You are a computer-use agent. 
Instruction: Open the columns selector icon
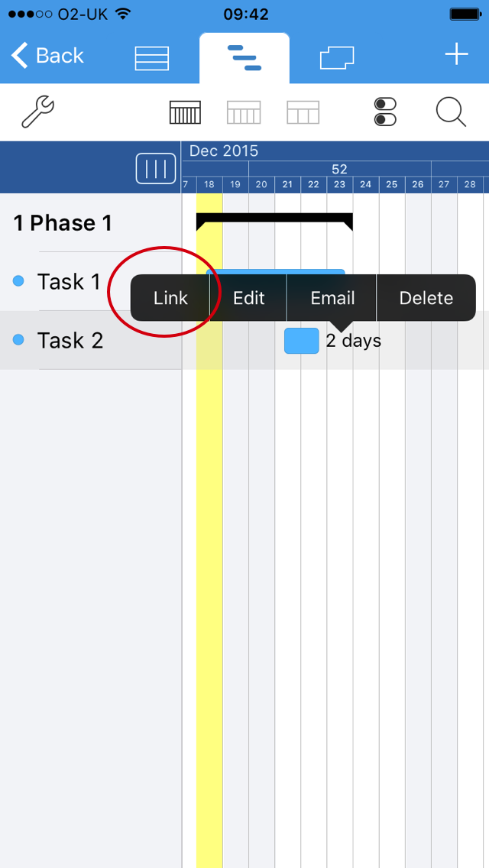click(155, 168)
